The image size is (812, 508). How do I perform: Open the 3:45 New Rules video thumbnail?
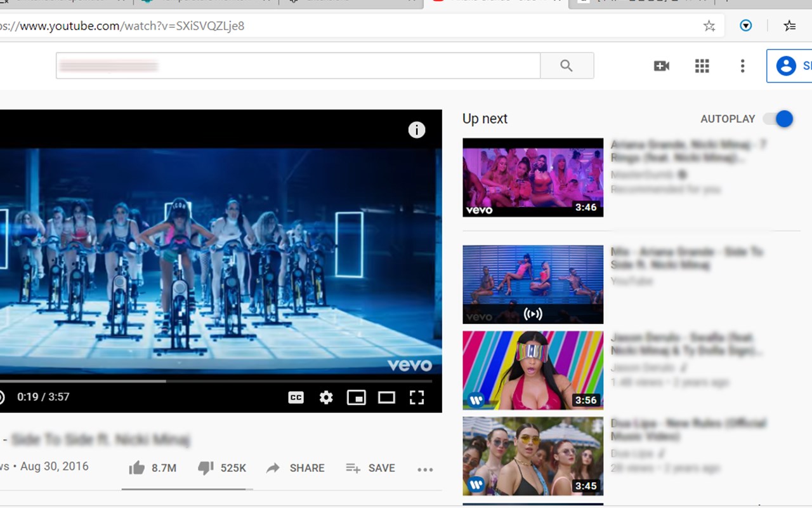click(x=533, y=456)
